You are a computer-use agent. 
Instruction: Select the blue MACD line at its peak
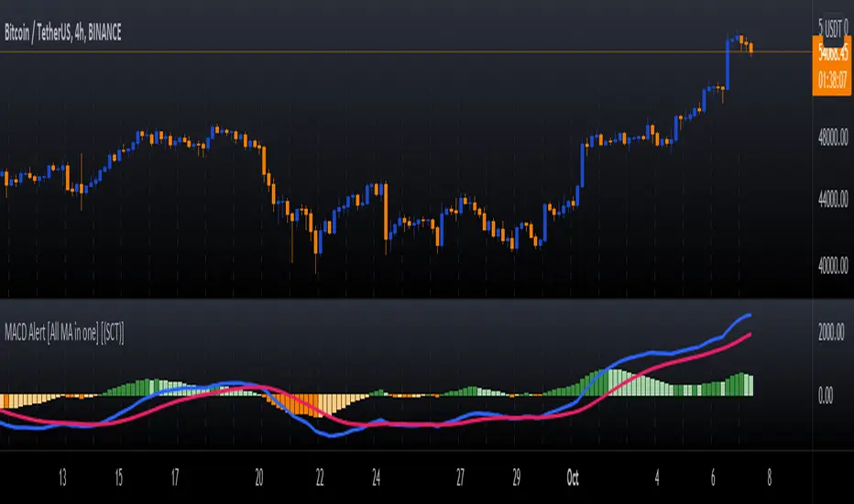coord(749,315)
